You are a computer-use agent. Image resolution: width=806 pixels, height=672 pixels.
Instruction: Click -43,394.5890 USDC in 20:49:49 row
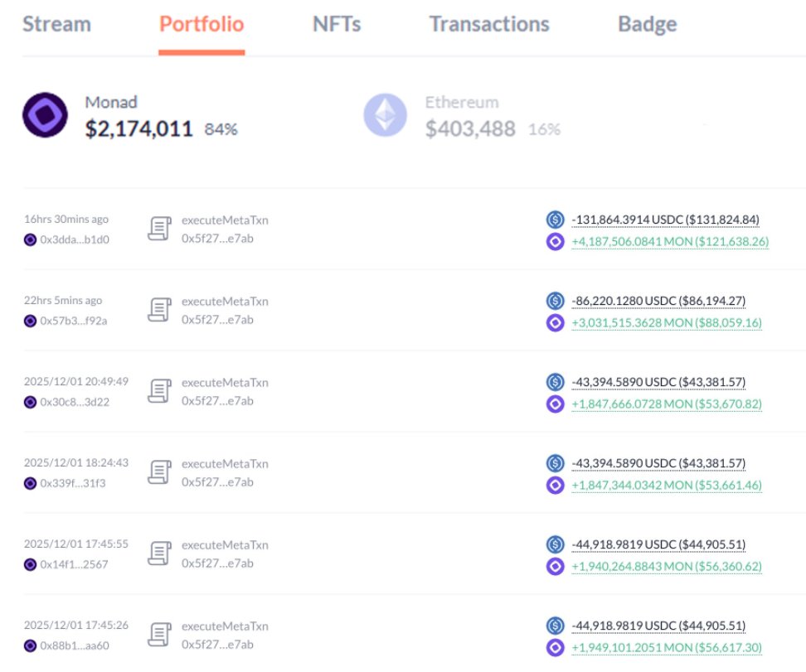click(658, 382)
